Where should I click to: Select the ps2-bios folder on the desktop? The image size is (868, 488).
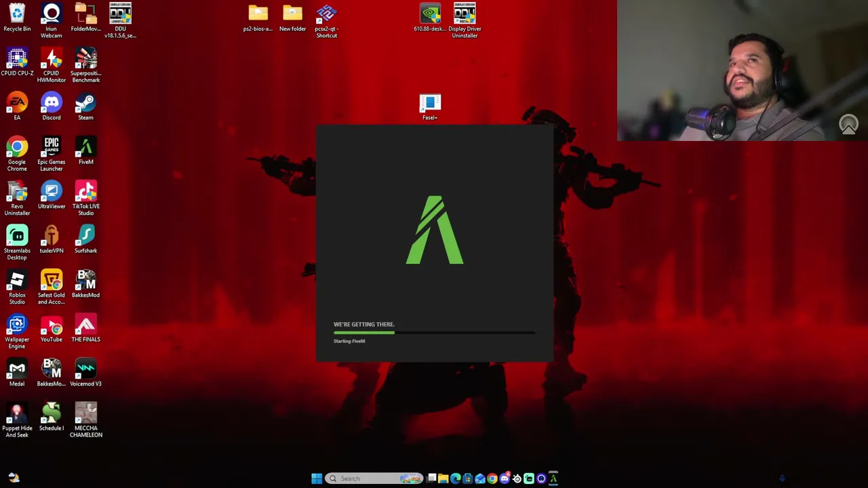258,18
